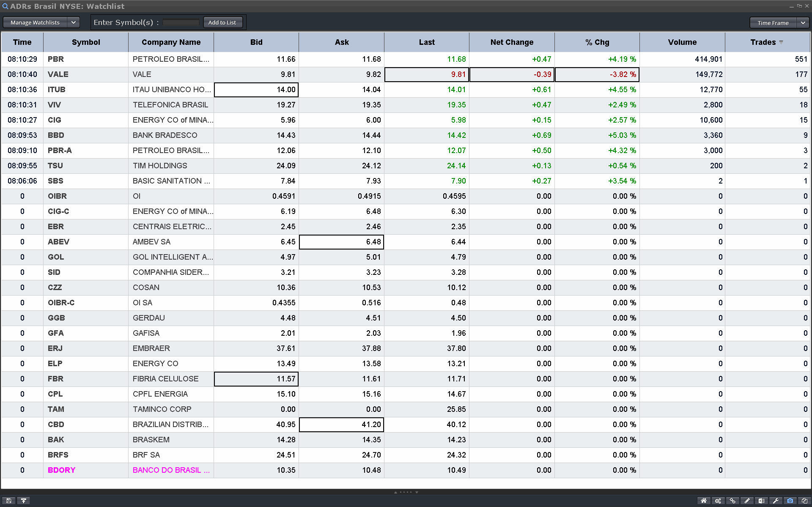
Task: Click the magnifier icon in title bar
Action: [5, 6]
